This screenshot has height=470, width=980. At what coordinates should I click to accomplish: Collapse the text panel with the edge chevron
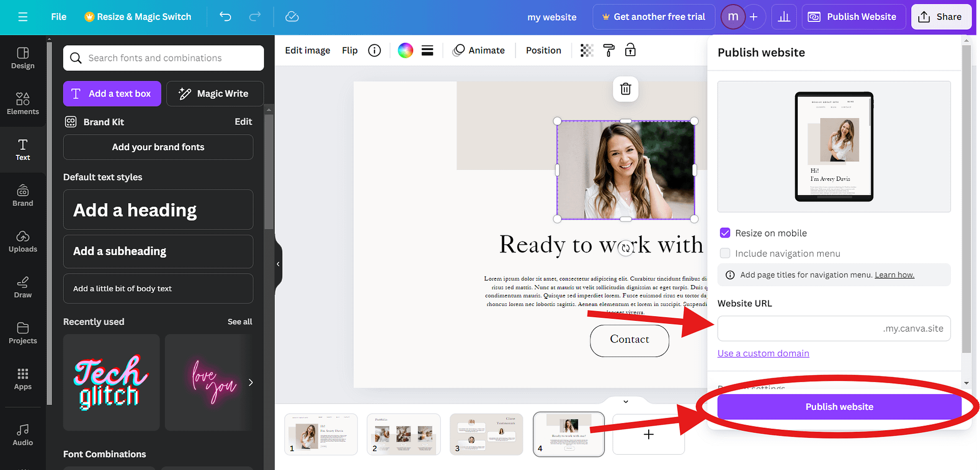278,264
